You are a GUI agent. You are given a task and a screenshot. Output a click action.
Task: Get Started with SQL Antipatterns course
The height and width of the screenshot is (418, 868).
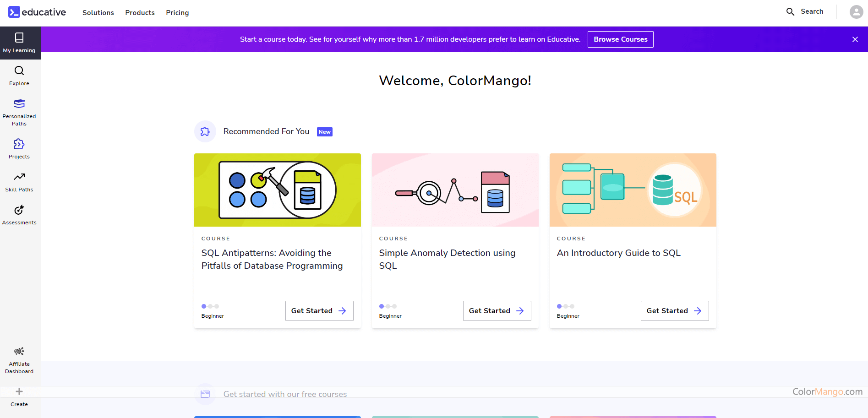click(x=319, y=311)
